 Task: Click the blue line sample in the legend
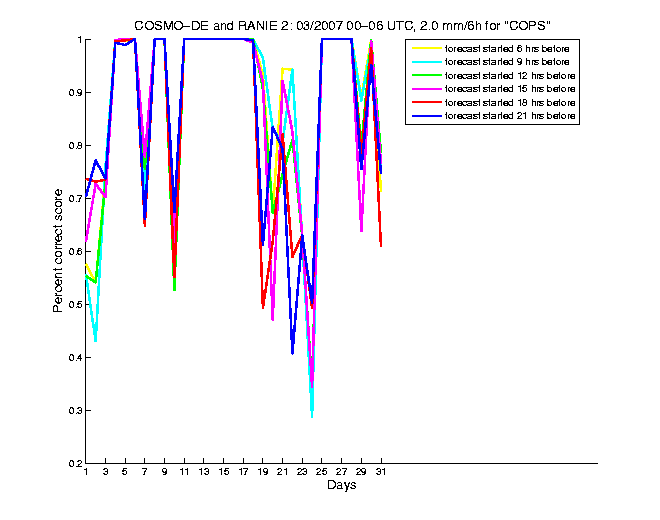pos(426,116)
